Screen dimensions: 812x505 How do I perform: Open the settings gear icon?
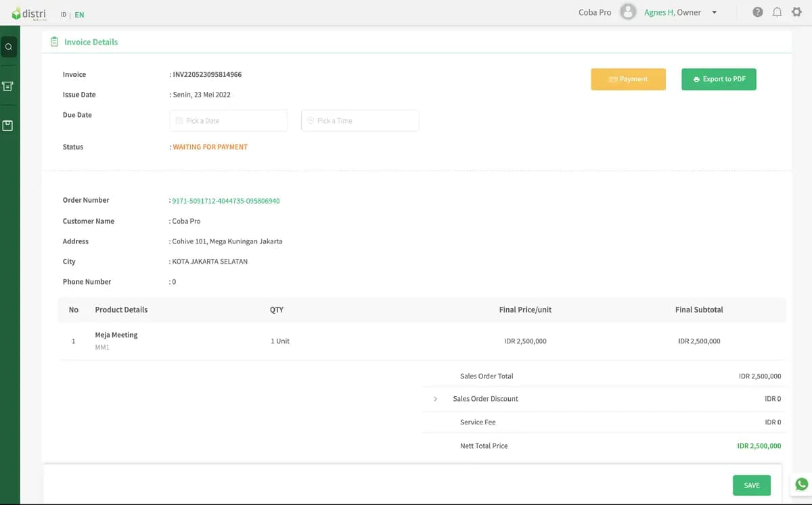[x=796, y=12]
